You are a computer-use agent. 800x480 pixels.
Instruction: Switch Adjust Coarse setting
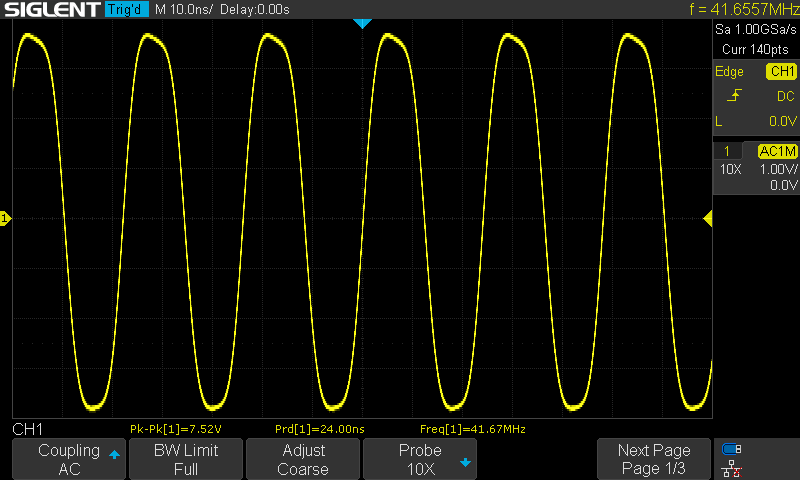point(303,459)
